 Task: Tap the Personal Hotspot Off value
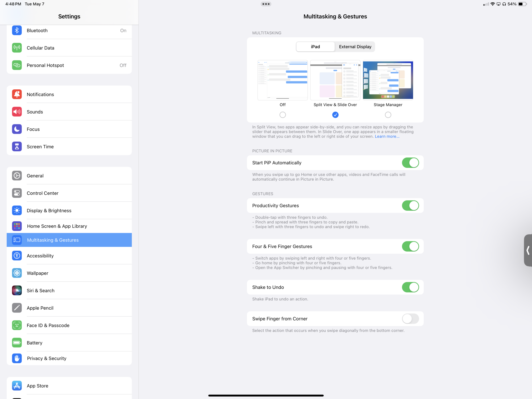point(123,65)
